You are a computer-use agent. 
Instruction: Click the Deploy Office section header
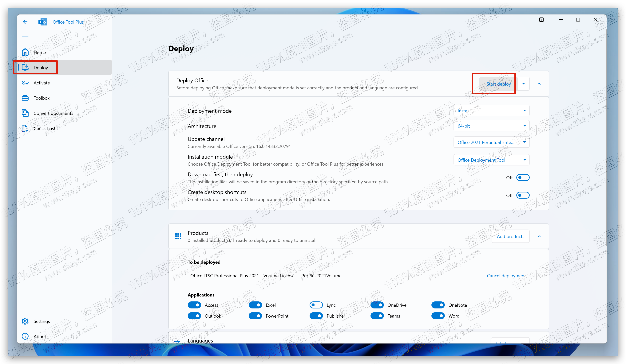pos(359,84)
